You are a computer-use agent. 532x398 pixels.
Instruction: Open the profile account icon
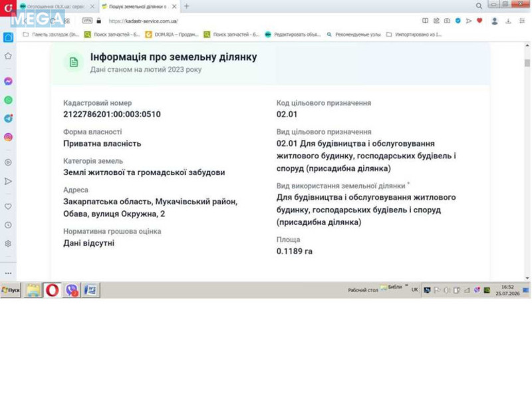(495, 21)
